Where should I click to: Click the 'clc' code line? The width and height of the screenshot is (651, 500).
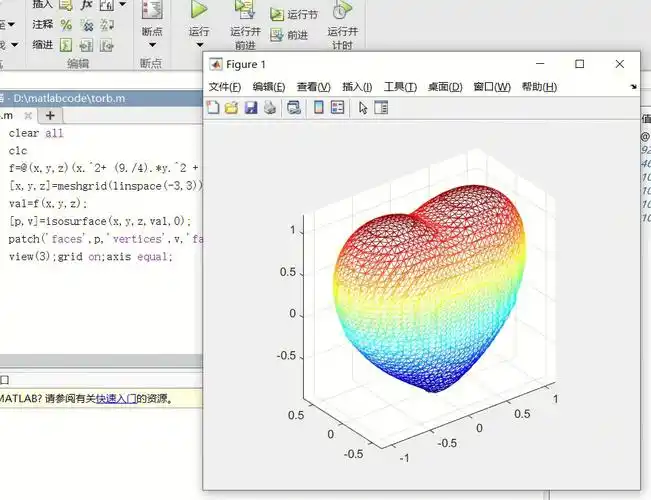[x=18, y=151]
